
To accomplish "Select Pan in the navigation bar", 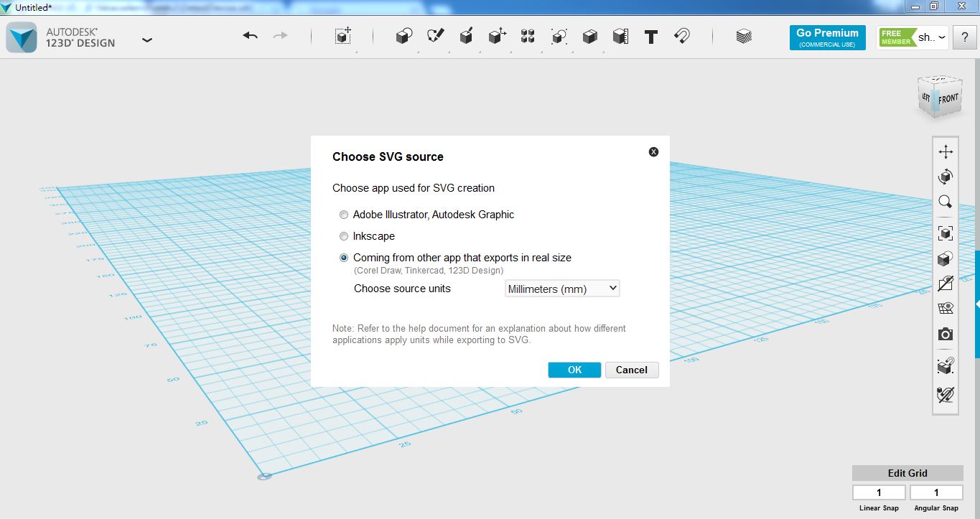I will [946, 151].
